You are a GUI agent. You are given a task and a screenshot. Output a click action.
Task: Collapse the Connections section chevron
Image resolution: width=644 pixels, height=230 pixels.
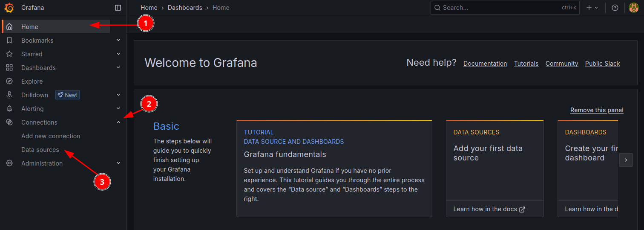(x=118, y=122)
